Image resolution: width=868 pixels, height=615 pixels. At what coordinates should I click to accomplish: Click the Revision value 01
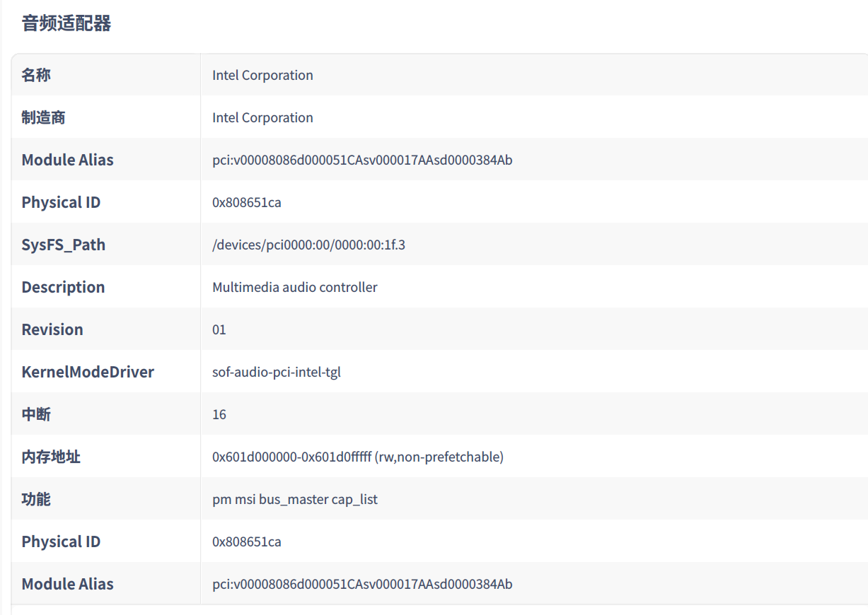219,329
